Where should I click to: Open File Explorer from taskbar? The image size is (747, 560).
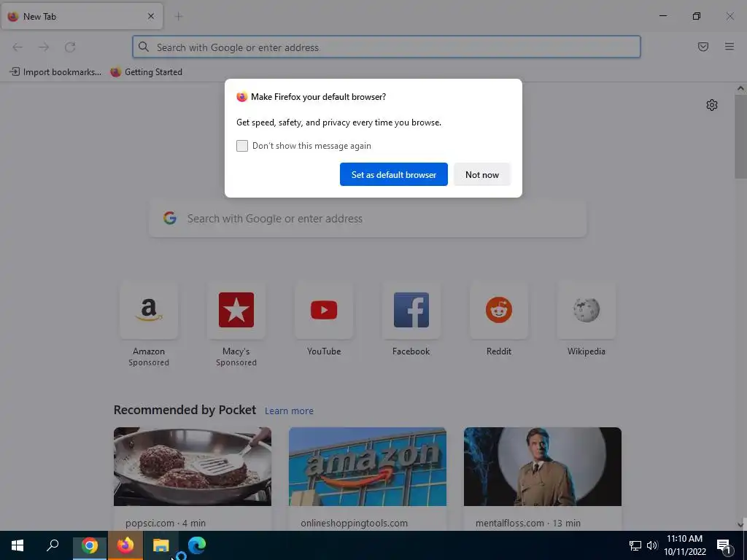(x=161, y=545)
